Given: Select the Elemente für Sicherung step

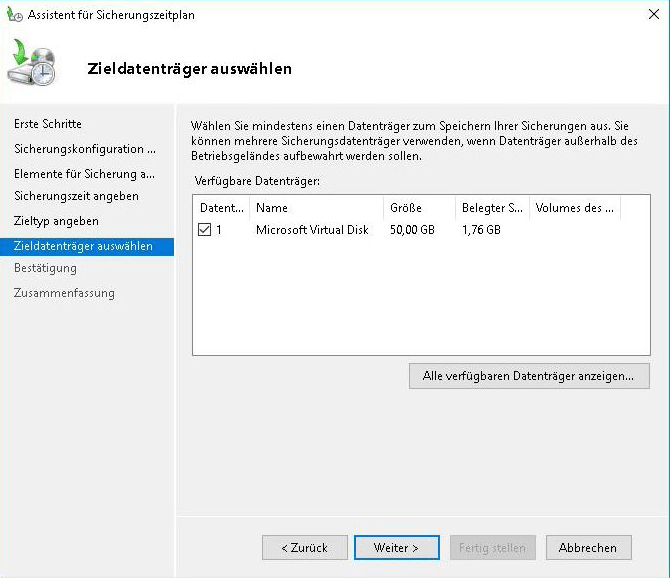Looking at the screenshot, I should click(84, 174).
